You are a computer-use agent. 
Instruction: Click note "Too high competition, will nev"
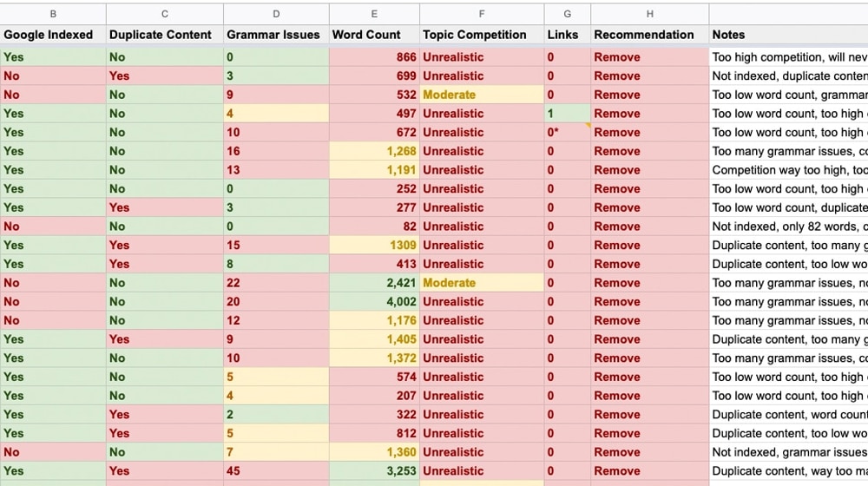click(x=788, y=57)
